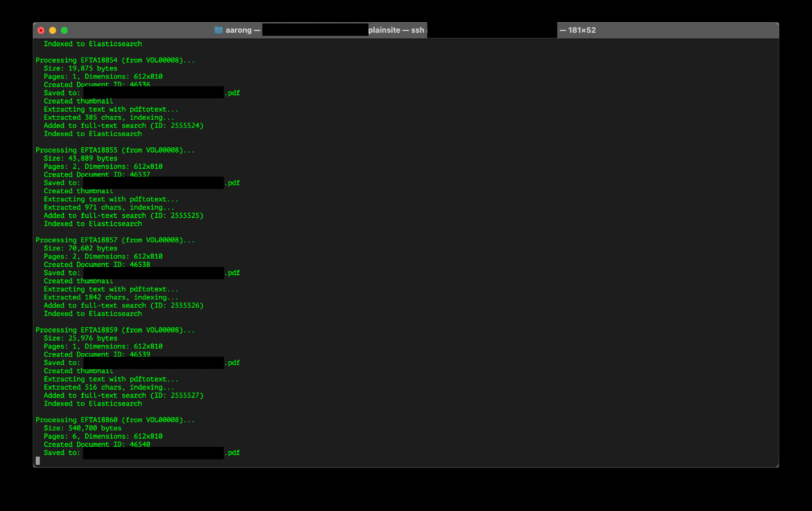The width and height of the screenshot is (812, 511).
Task: Click the 'Processing EFTA18859' line
Action: click(115, 330)
